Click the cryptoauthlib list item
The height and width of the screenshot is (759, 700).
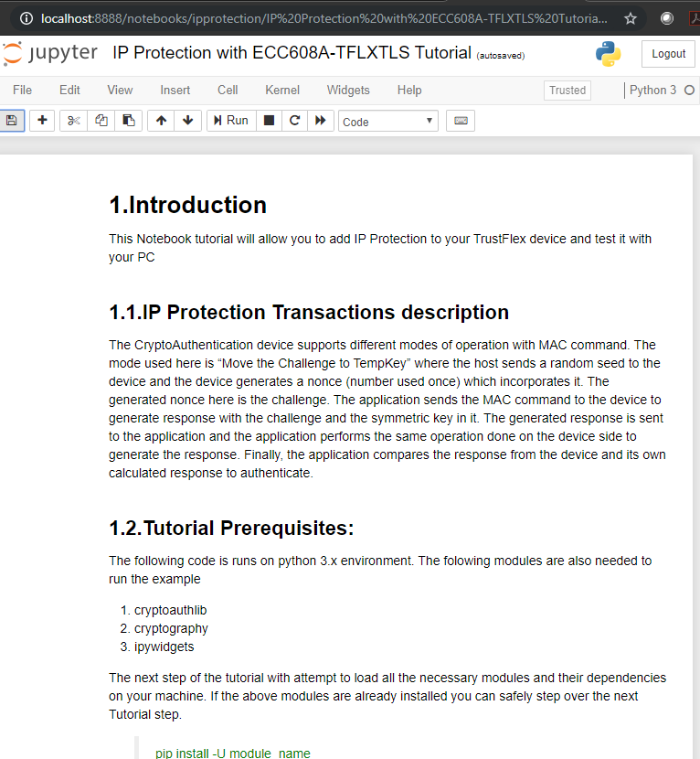(x=170, y=610)
